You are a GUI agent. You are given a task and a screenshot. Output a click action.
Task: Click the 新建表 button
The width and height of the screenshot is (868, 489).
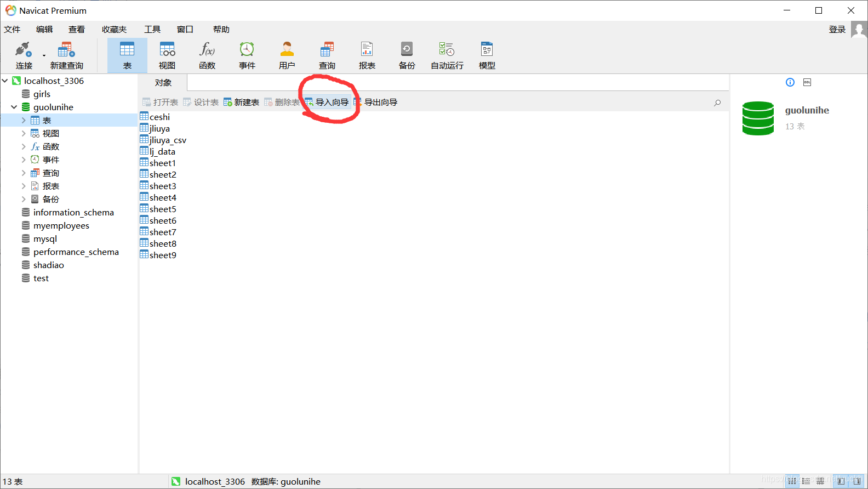click(x=242, y=103)
